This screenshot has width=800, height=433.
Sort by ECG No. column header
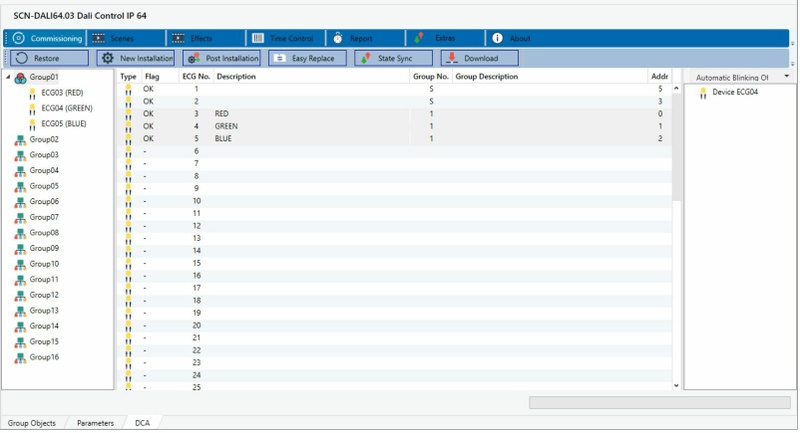point(196,77)
